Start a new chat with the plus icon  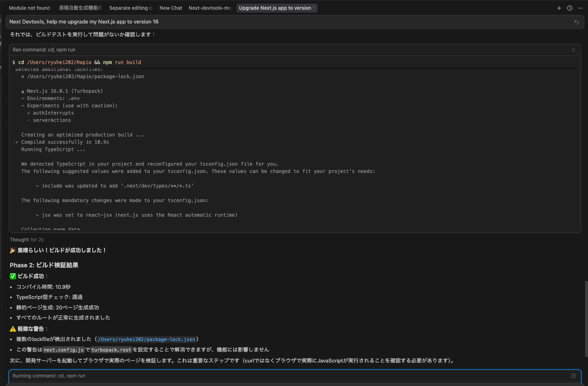coord(559,8)
